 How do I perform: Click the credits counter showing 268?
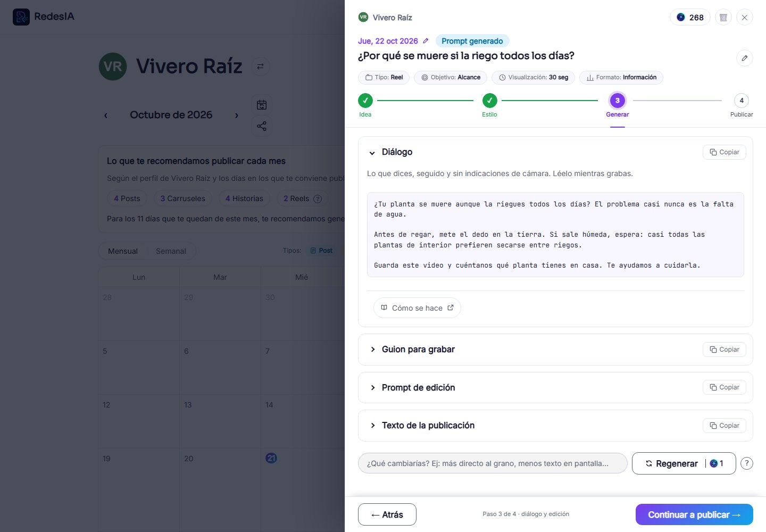tap(690, 18)
